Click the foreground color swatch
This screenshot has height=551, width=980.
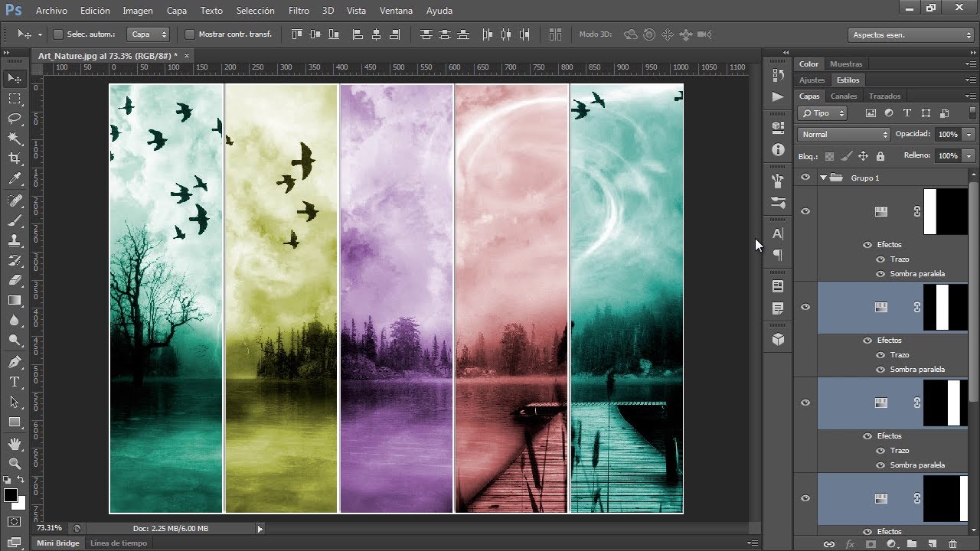pos(11,495)
